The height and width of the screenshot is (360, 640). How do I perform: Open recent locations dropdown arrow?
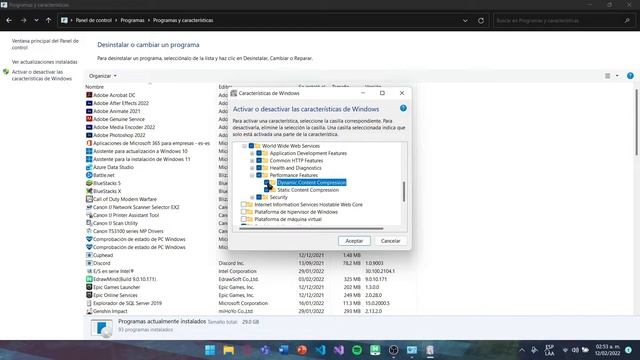click(36, 20)
